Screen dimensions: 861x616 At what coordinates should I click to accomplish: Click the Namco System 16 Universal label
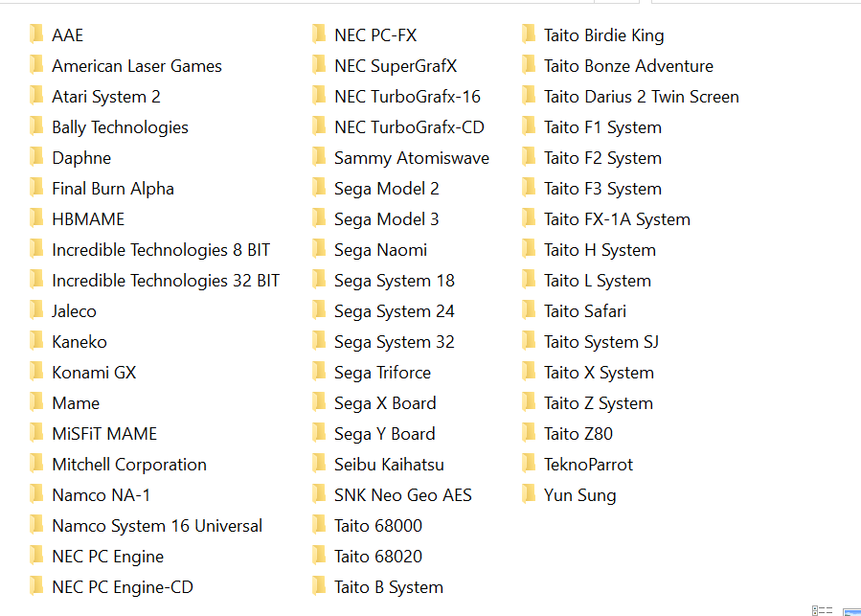click(157, 526)
